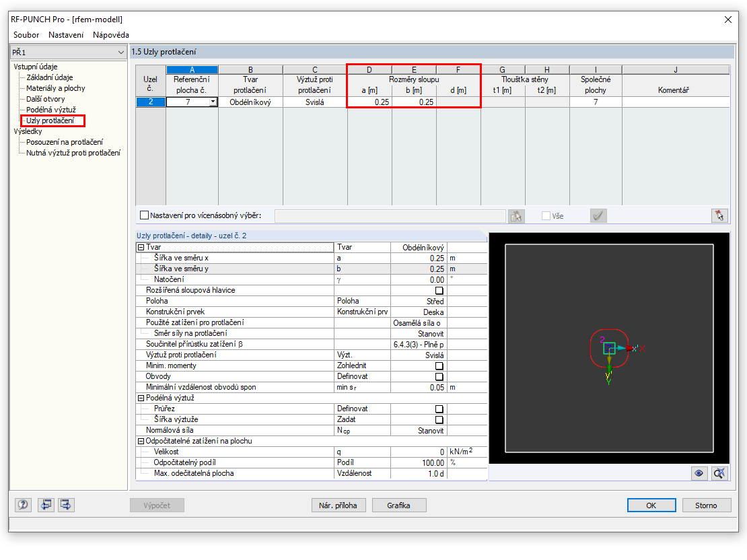747x560 pixels.
Task: Click the Součinitel β value 6.4.3(3)
Action: (x=419, y=345)
